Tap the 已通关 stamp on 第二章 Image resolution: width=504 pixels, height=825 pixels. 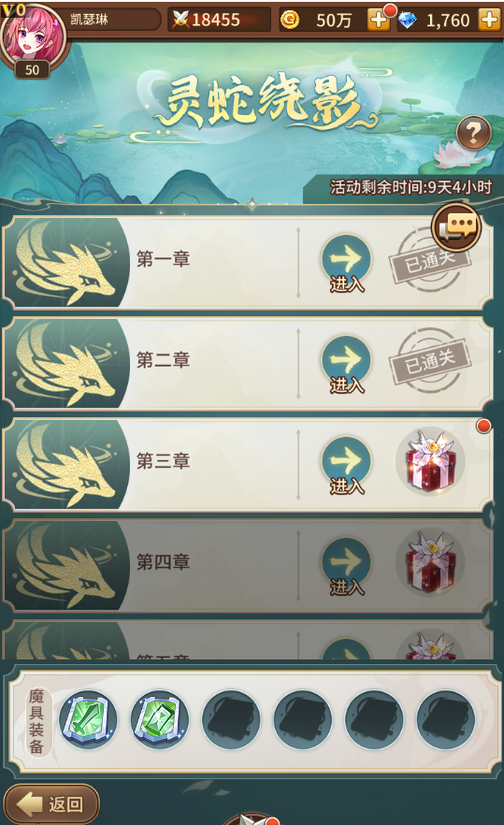430,361
